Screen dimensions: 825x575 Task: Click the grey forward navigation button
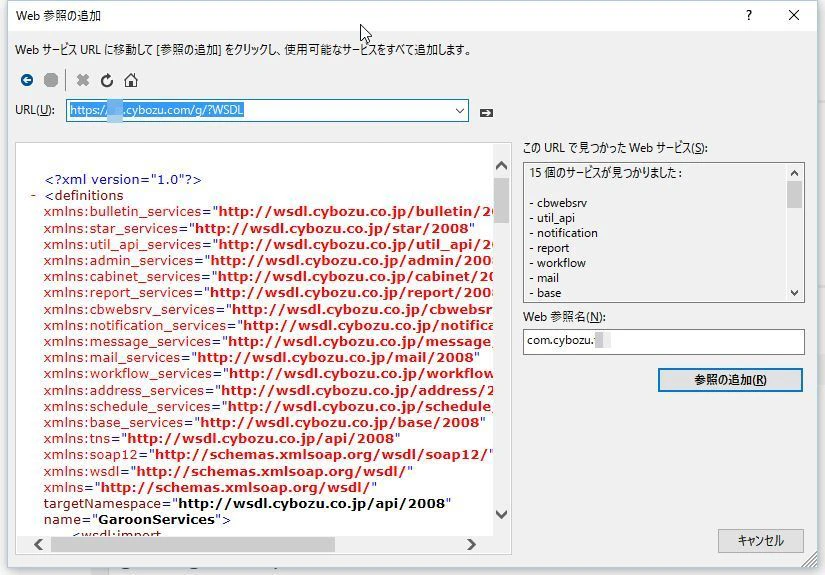click(x=51, y=80)
